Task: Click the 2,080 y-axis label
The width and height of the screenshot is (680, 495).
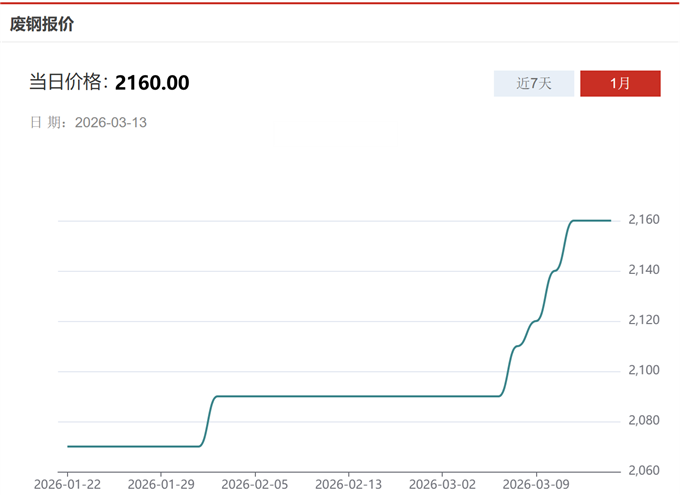Action: pos(644,421)
